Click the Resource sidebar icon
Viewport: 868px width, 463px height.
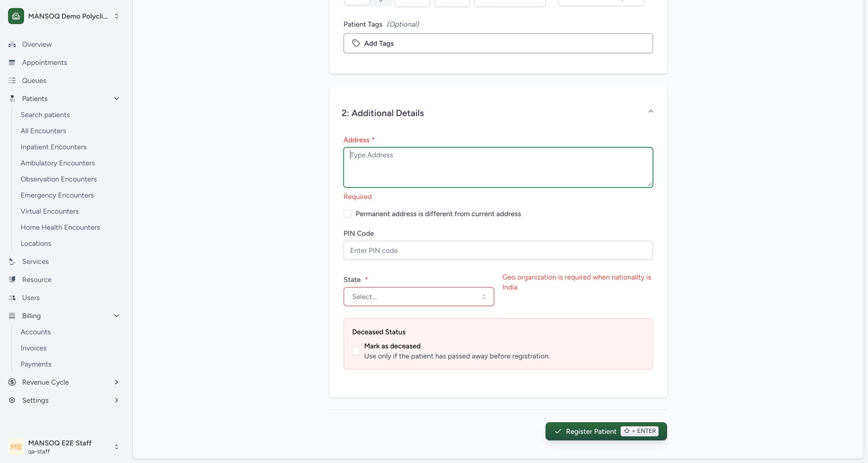pos(12,280)
